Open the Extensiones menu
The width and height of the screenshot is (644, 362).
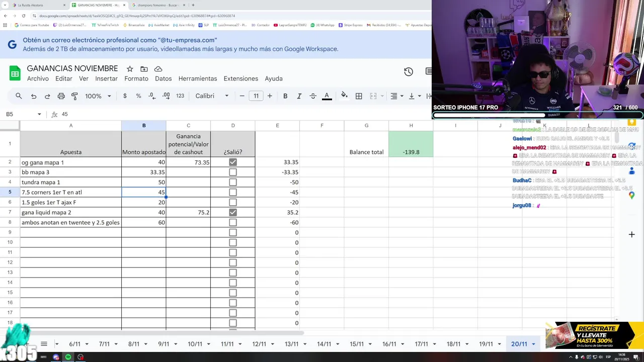240,78
